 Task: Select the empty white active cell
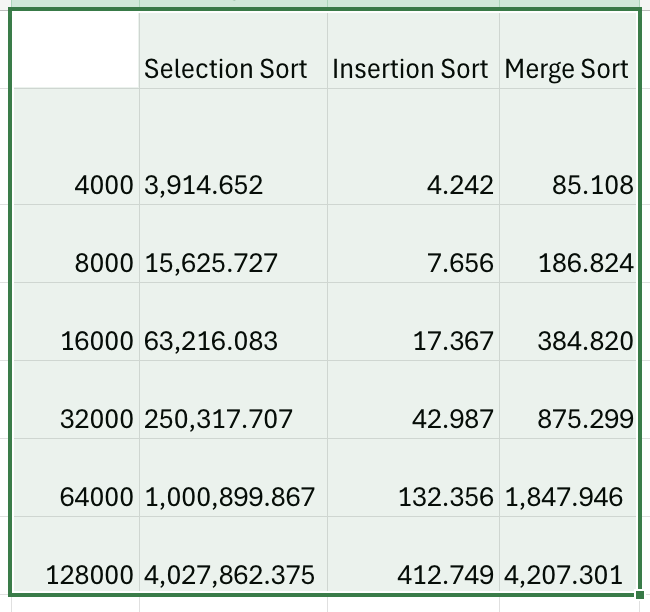[x=75, y=50]
